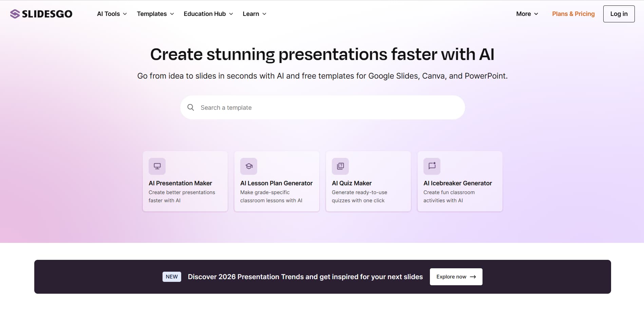Open the 2026 Presentation Trends banner text
This screenshot has height=312, width=644.
pos(305,277)
